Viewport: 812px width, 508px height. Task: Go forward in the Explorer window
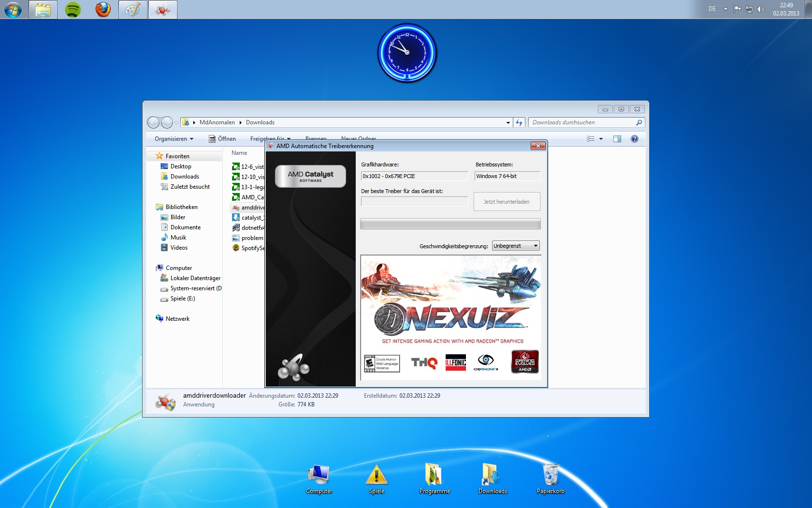tap(167, 122)
